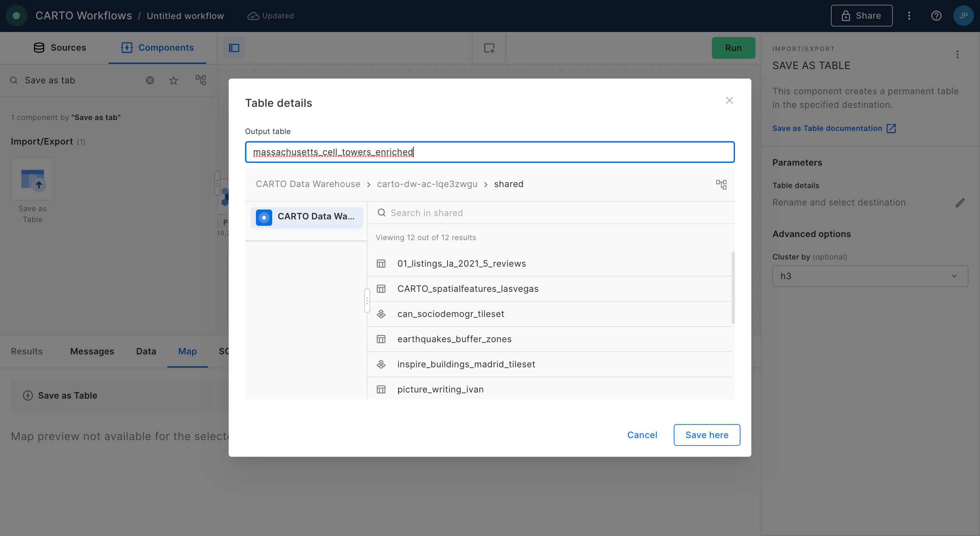Expand the Cluster by h3 dropdown
This screenshot has height=536, width=980.
coord(870,276)
